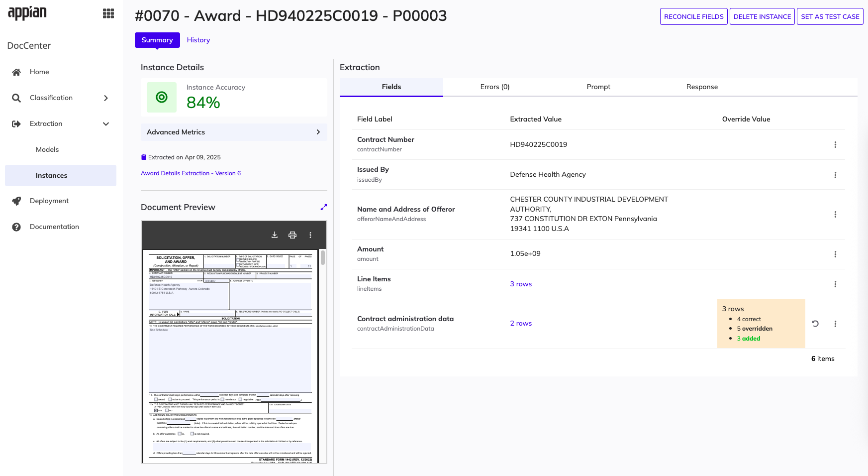Click the amount value 1.05e+09
The width and height of the screenshot is (868, 476).
pos(525,254)
